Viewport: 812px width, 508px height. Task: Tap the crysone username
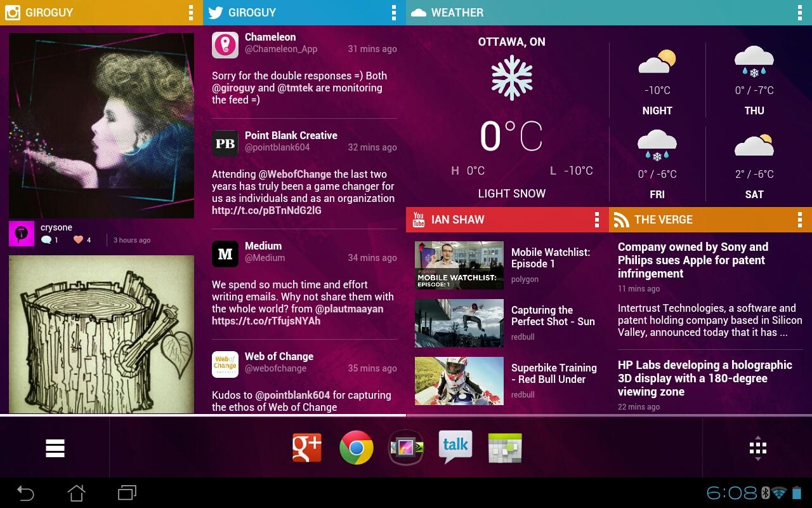(x=56, y=227)
